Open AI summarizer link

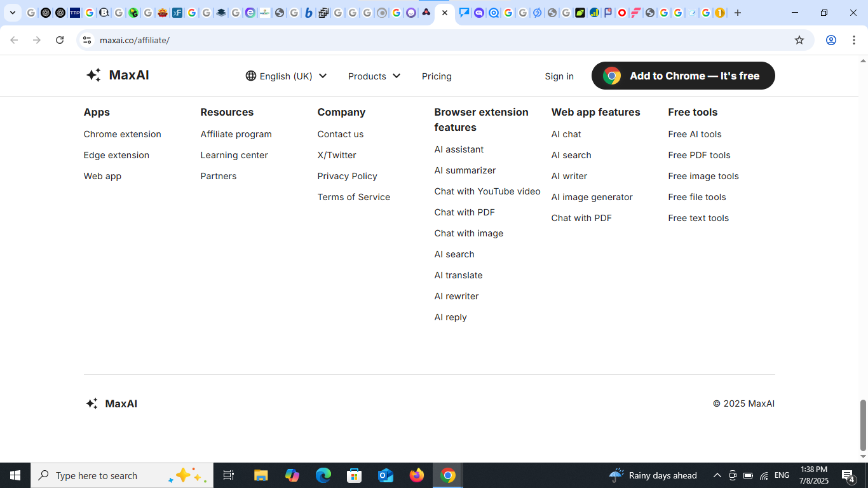coord(465,170)
